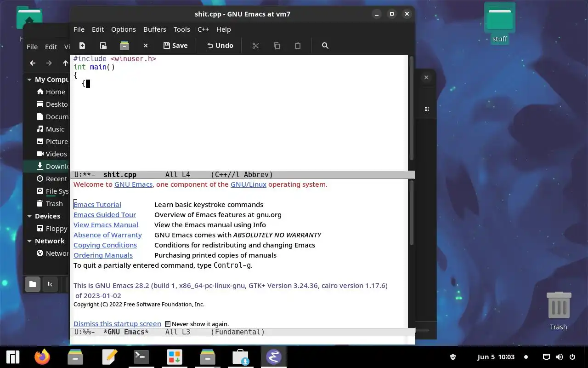Click the (C++//l Abbrev) mode indicator
The width and height of the screenshot is (588, 368).
point(242,175)
